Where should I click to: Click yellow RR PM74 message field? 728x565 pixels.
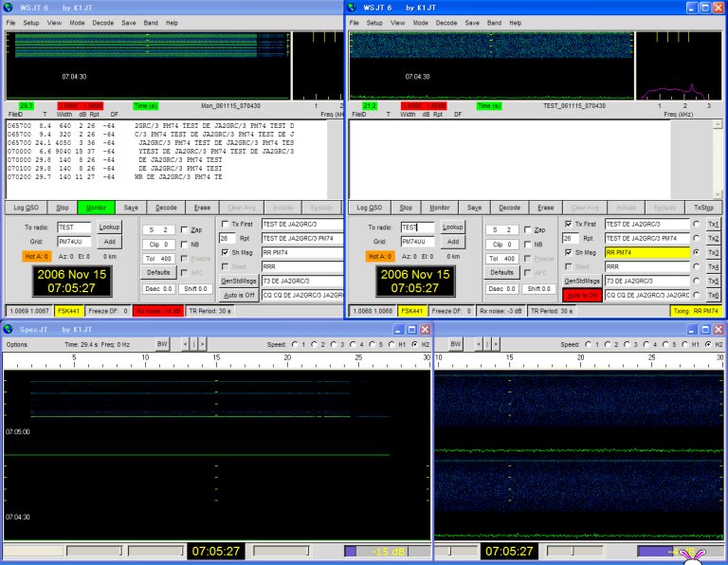tap(647, 252)
